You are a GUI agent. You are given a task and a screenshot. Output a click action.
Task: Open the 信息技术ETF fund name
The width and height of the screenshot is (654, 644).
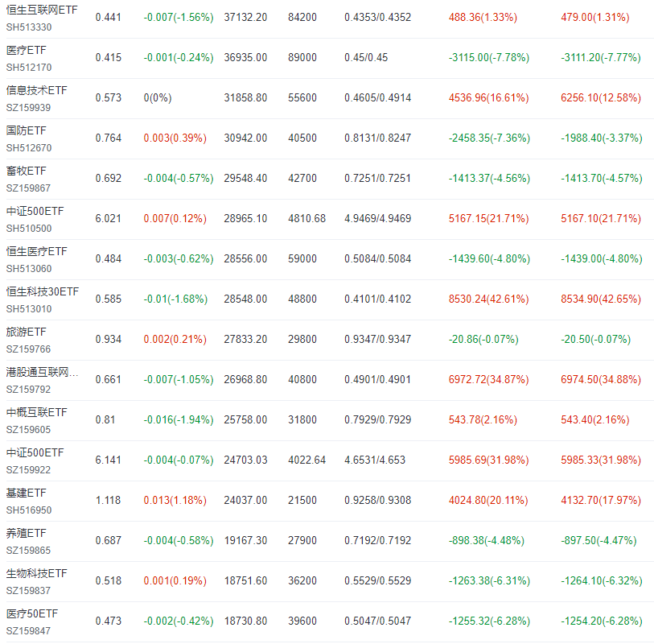point(36,90)
